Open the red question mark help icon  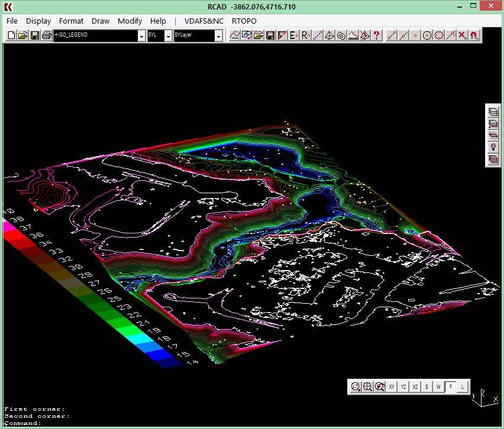pyautogui.click(x=376, y=35)
